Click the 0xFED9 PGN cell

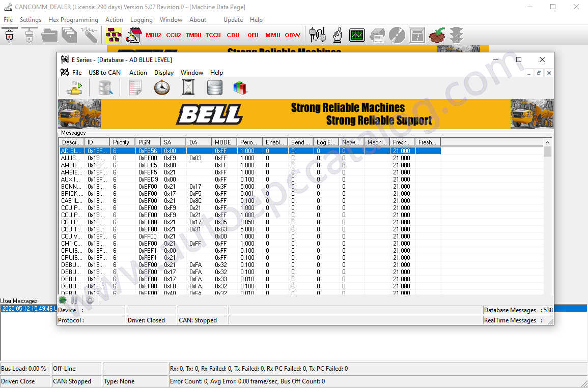(148, 180)
